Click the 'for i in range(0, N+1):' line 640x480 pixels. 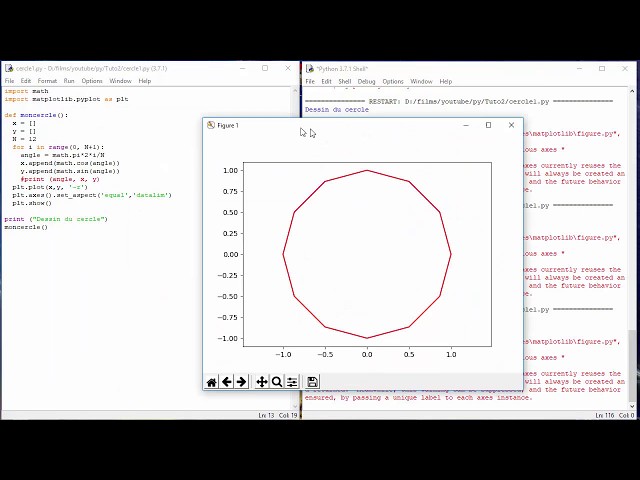(x=58, y=147)
